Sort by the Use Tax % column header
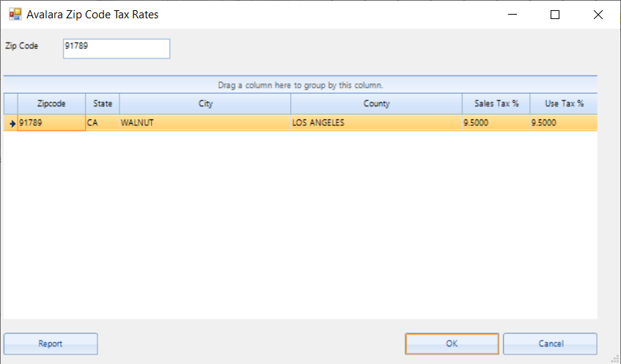The image size is (621, 364). point(564,104)
